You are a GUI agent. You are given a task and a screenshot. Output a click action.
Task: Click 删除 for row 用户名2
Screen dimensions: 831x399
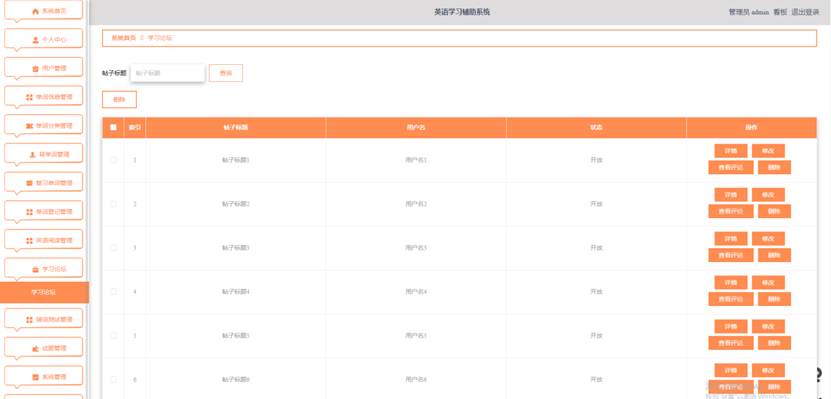[774, 211]
